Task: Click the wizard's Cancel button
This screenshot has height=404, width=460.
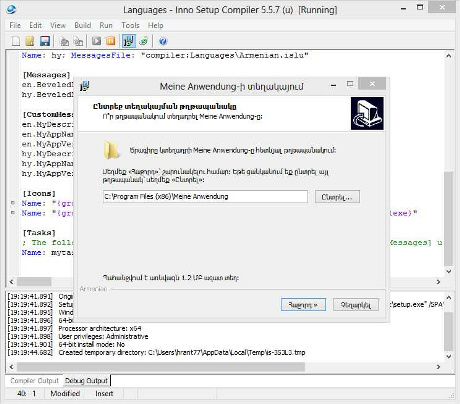Action: (356, 305)
